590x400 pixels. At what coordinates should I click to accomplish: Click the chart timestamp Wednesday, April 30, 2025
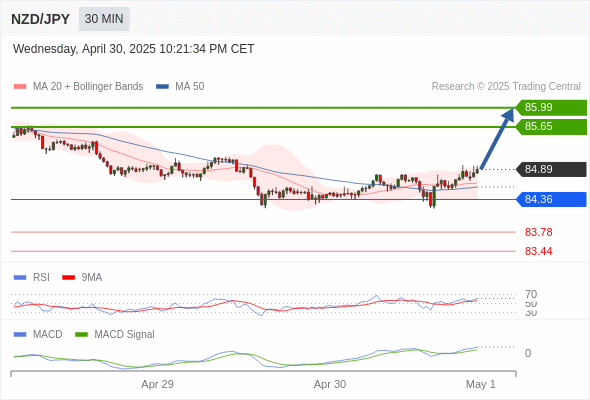tap(134, 49)
